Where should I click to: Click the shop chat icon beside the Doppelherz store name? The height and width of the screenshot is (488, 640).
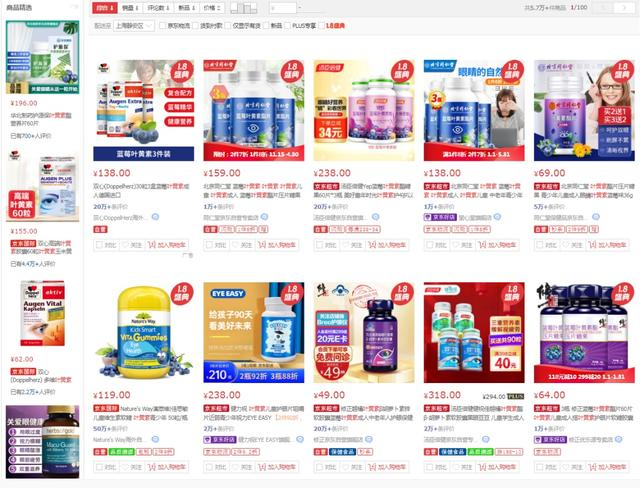coord(156,217)
